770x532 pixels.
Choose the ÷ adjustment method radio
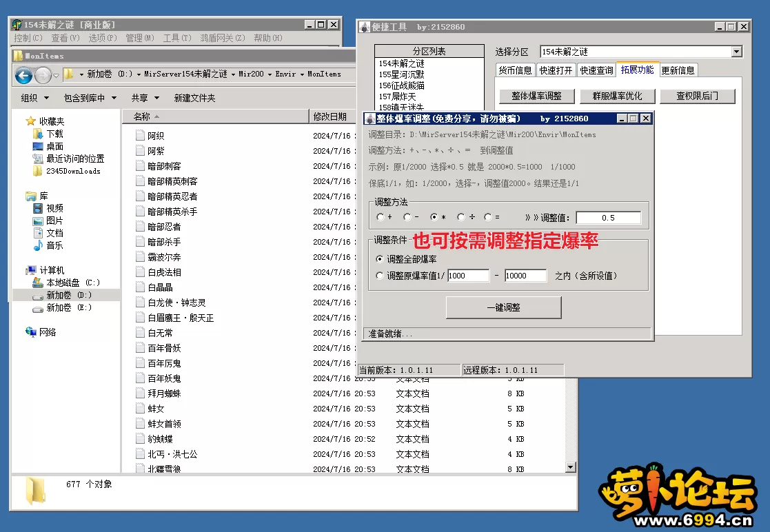pyautogui.click(x=460, y=217)
